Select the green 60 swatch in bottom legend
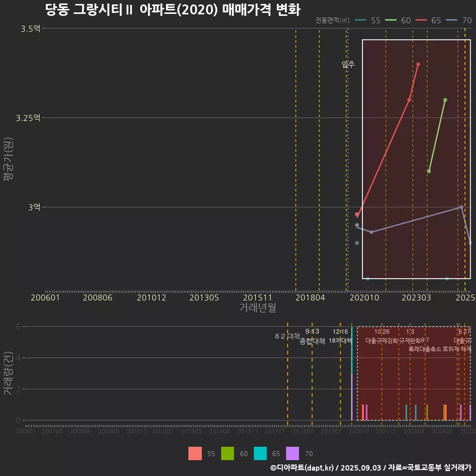 (x=228, y=453)
